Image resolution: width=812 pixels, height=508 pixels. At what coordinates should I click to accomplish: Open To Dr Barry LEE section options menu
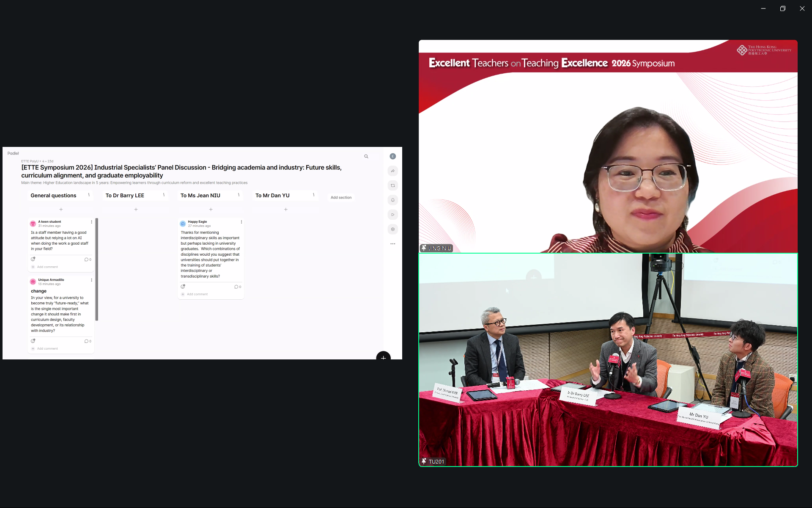[x=164, y=195]
